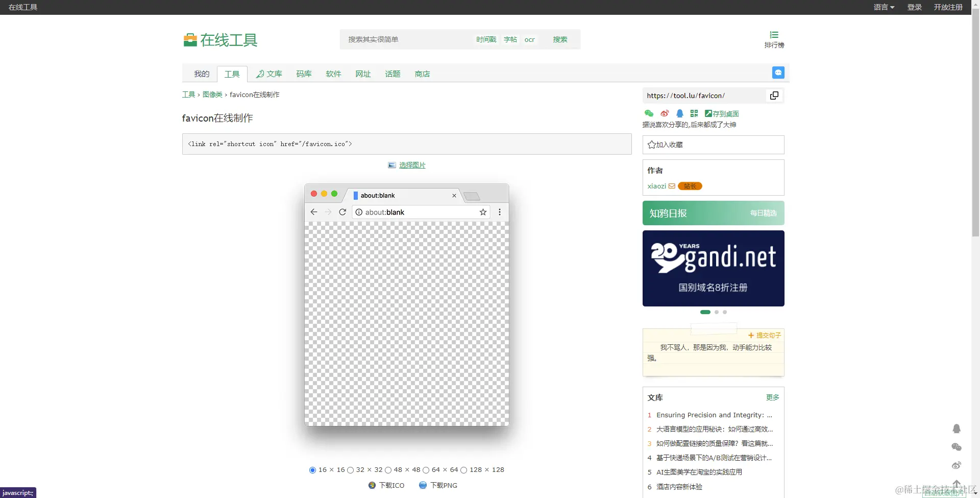This screenshot has width=980, height=498.
Task: Click the 提交句子 submit sentence link
Action: 765,335
